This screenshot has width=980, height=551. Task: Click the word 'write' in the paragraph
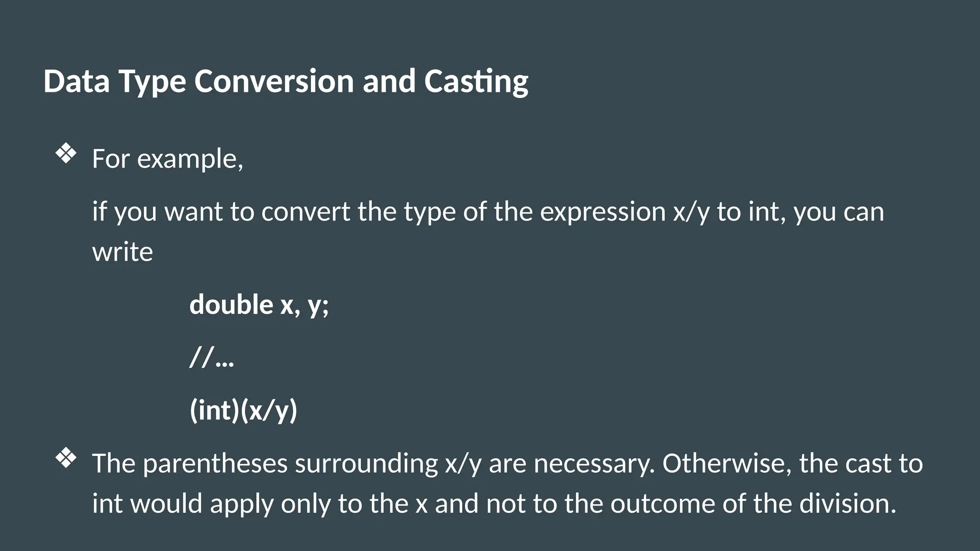coord(122,252)
